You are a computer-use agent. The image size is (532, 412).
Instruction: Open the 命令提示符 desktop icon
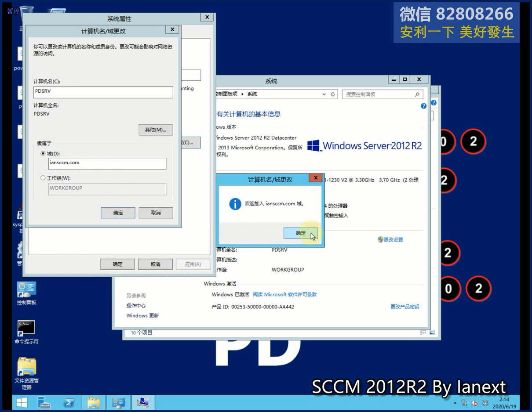(26, 332)
